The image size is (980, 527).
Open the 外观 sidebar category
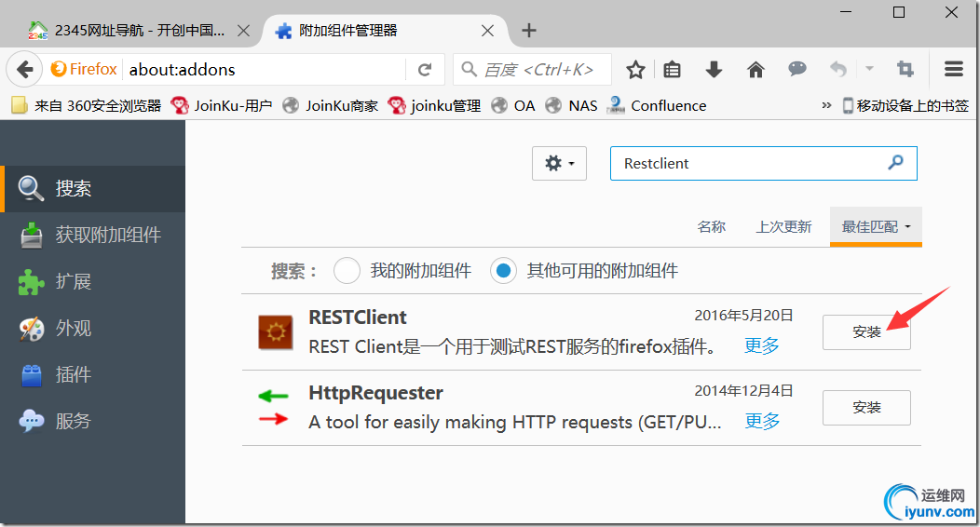(92, 329)
